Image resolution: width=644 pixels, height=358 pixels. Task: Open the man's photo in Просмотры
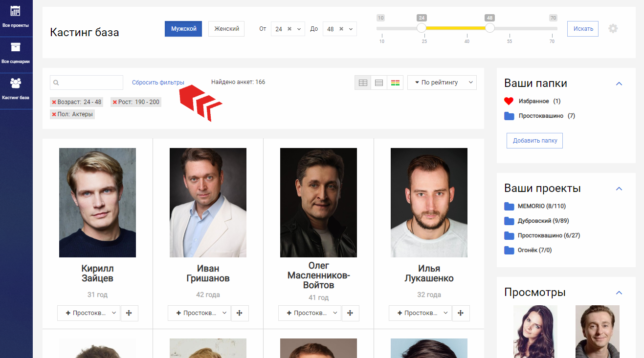coord(598,332)
